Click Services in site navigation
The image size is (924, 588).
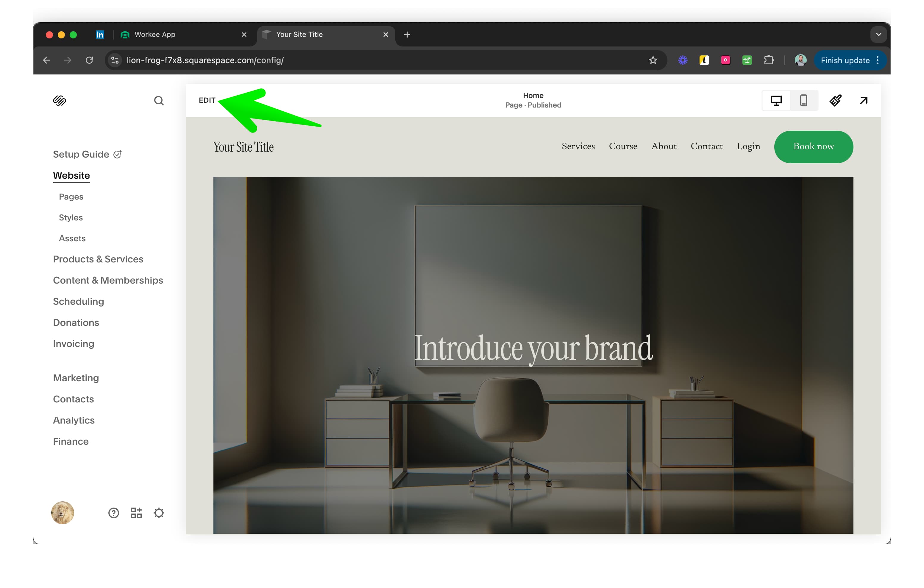click(578, 146)
